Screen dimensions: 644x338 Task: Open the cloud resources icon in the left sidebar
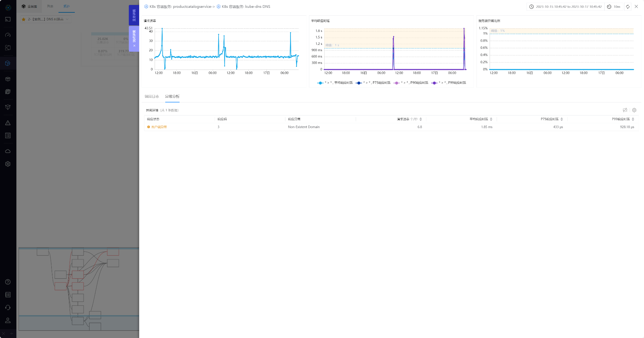coord(8,151)
